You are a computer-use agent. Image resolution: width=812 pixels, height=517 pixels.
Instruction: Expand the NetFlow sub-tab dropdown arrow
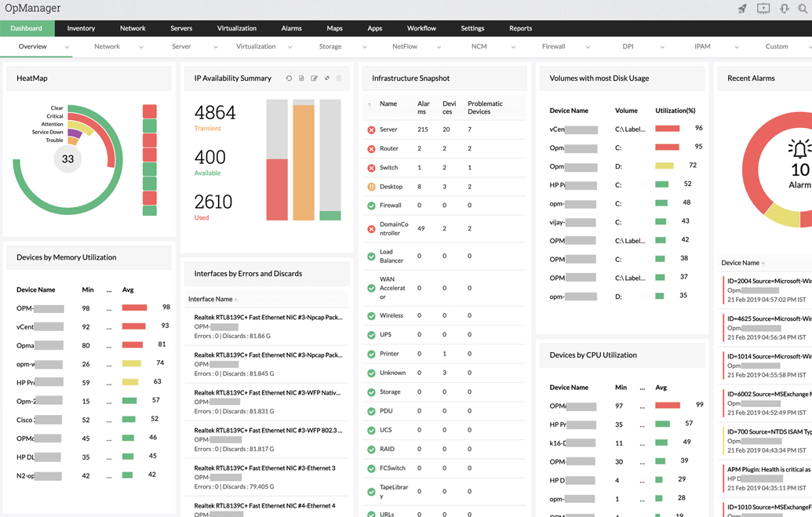pyautogui.click(x=439, y=47)
